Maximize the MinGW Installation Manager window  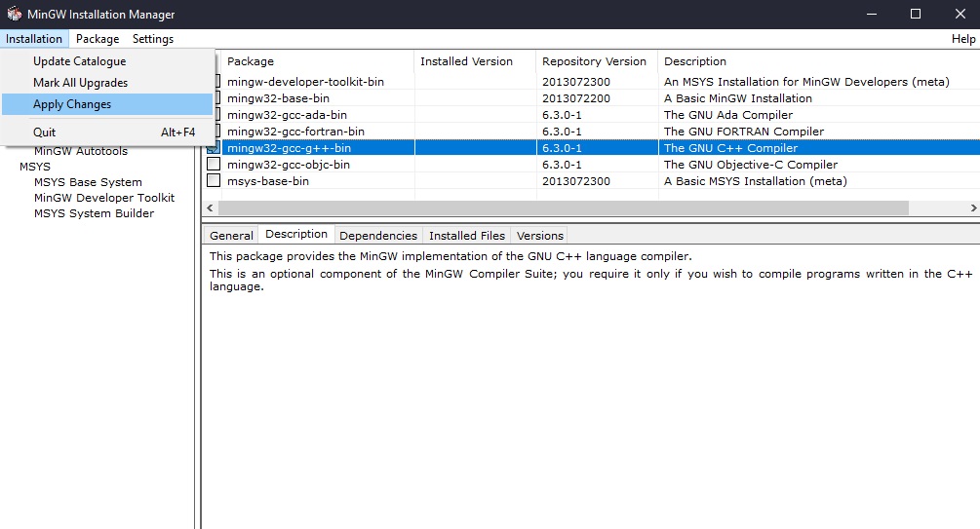tap(916, 14)
